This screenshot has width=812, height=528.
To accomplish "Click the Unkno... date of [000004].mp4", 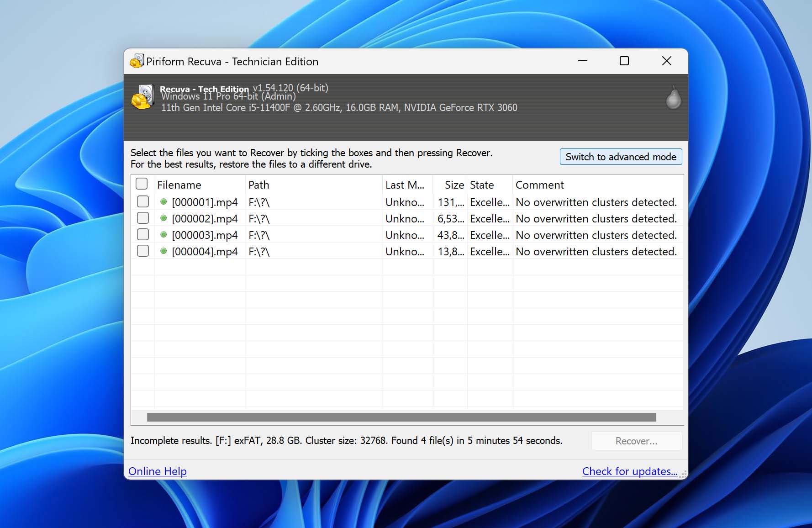I will pyautogui.click(x=405, y=251).
